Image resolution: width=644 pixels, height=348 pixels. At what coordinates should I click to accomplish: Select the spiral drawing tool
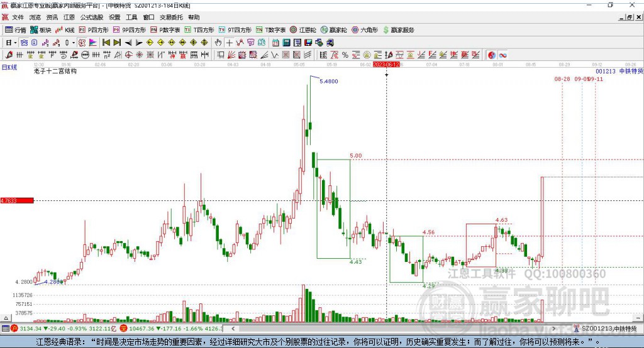[64, 55]
